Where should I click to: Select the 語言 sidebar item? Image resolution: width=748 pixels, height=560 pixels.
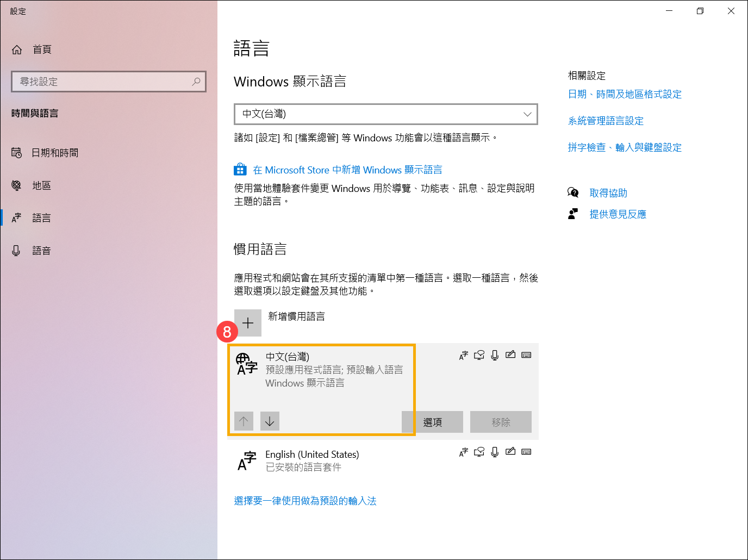click(x=109, y=218)
